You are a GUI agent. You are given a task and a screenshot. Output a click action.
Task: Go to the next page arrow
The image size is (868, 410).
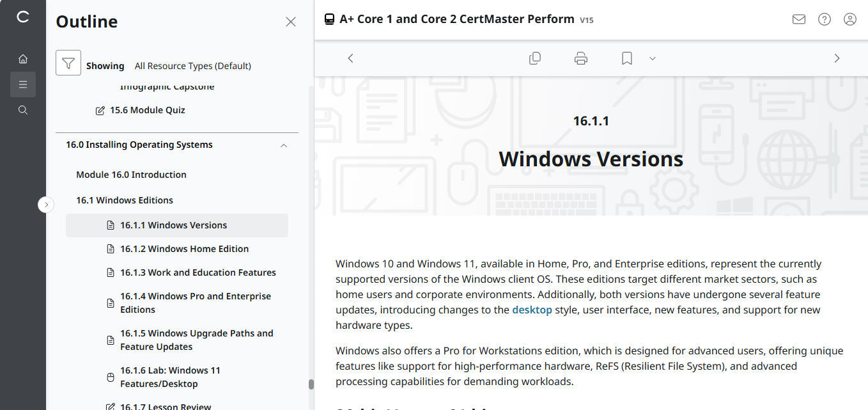click(837, 58)
